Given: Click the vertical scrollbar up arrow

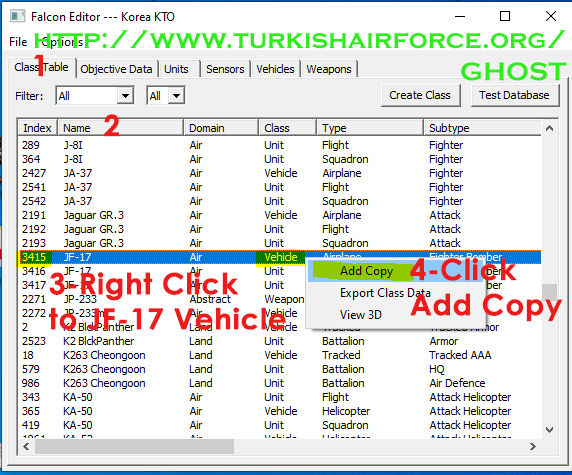Looking at the screenshot, I should point(550,128).
